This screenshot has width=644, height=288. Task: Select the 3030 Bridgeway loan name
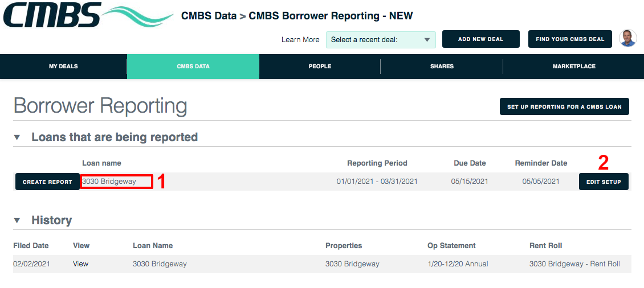[x=109, y=182]
